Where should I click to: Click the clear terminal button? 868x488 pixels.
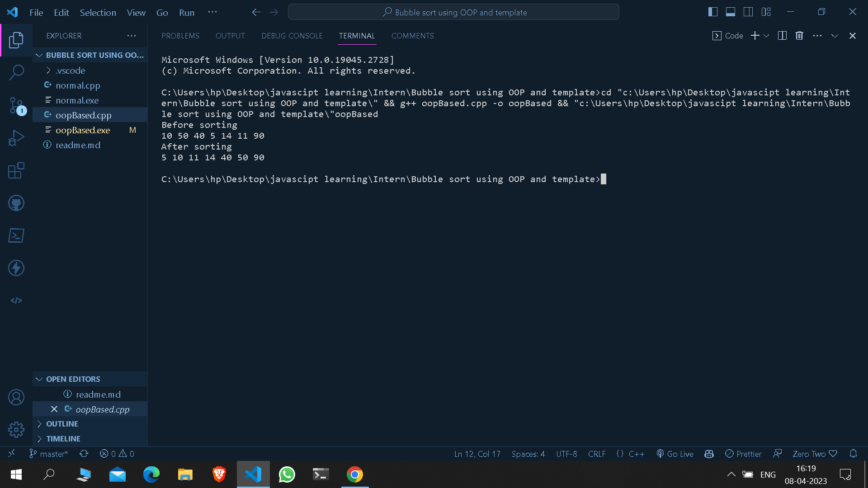(x=799, y=36)
